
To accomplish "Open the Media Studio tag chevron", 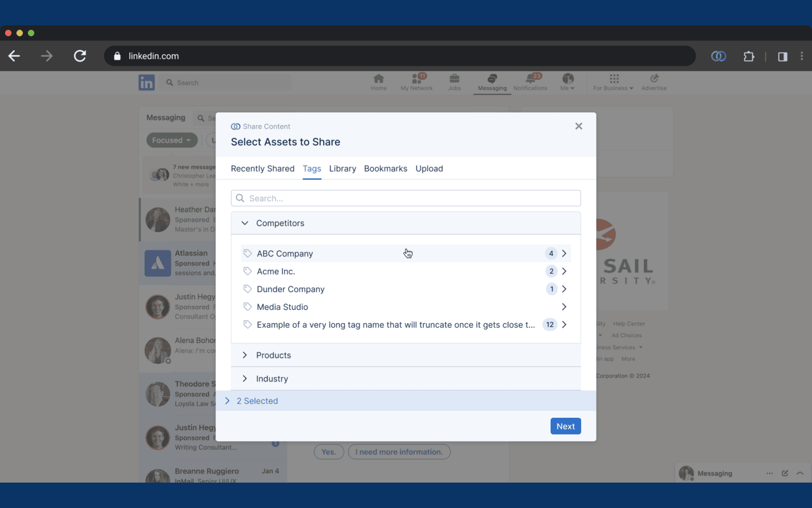I will [564, 307].
